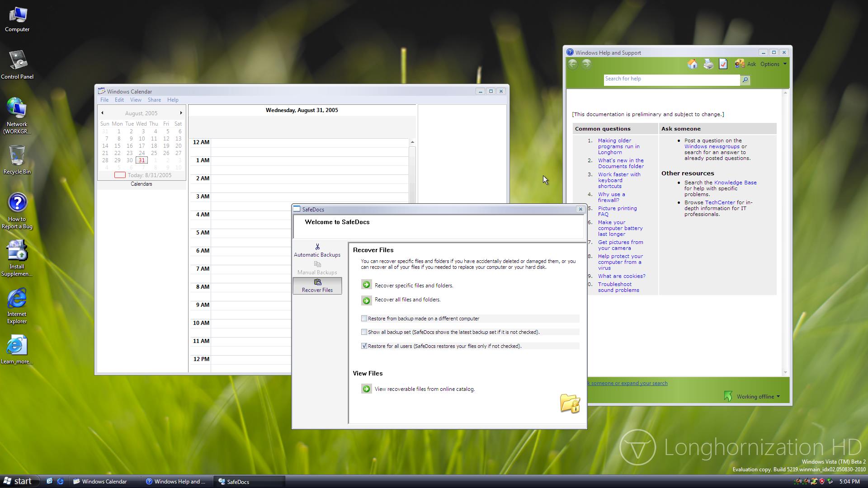
Task: Check the Show all backup set option
Action: click(x=364, y=332)
